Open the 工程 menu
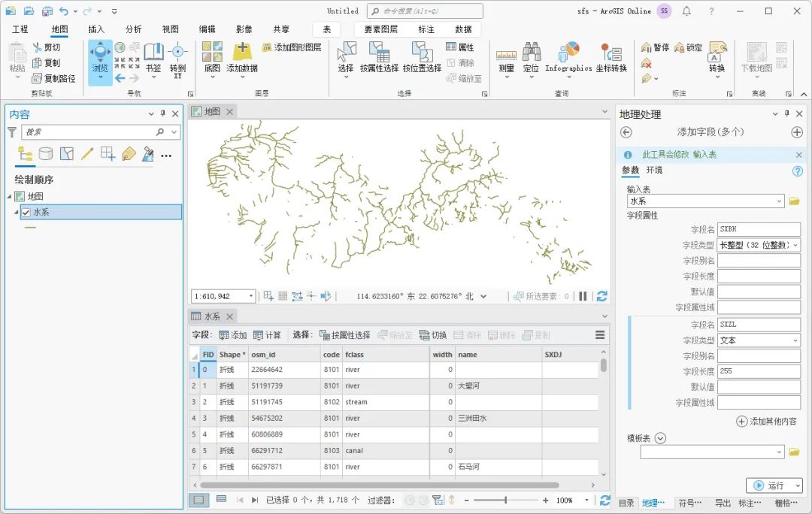The height and width of the screenshot is (514, 812). 20,29
